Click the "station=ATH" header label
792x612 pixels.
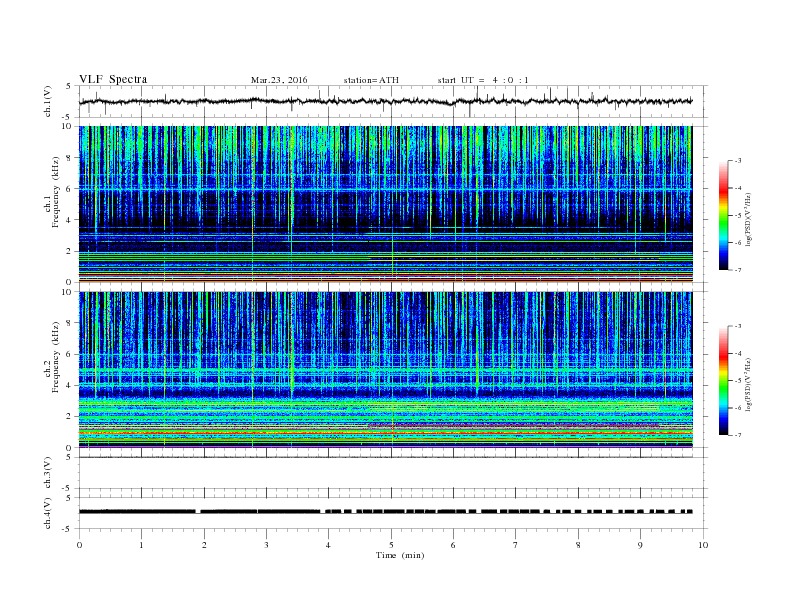tap(371, 80)
